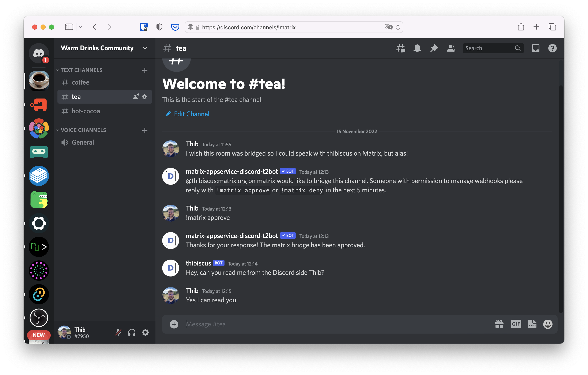Click add channel button next to TEXT CHANNELS
The width and height of the screenshot is (588, 375).
point(145,70)
